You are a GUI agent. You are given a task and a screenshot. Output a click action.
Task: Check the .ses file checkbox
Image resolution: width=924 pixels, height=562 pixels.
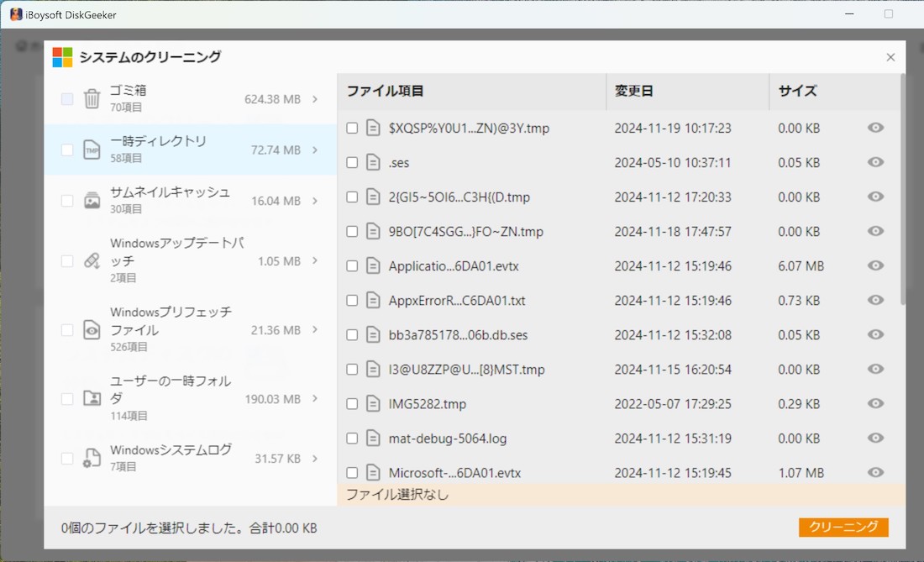point(351,162)
